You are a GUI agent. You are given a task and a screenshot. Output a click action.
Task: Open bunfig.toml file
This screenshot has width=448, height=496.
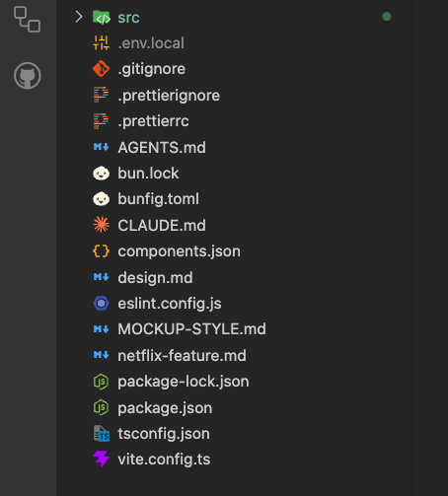(x=159, y=199)
